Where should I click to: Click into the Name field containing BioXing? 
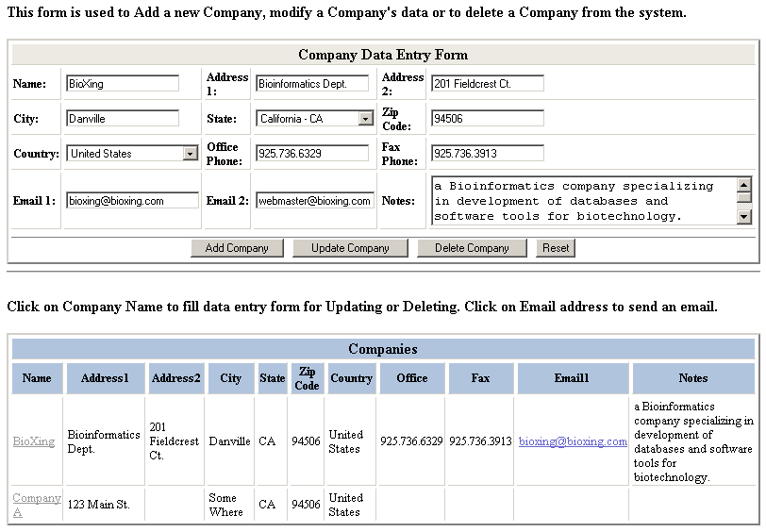[x=122, y=84]
